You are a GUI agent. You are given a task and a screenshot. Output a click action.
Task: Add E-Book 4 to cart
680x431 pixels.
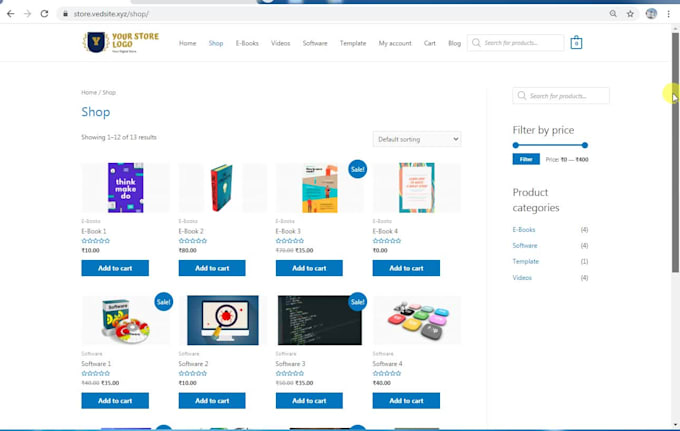[x=406, y=268]
